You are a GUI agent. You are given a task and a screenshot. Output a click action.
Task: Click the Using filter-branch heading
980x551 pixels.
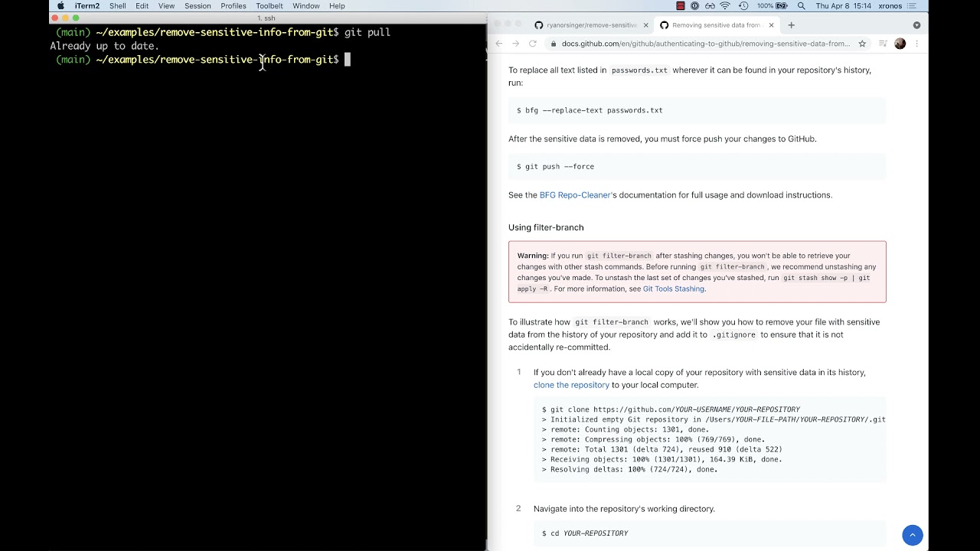click(x=546, y=227)
